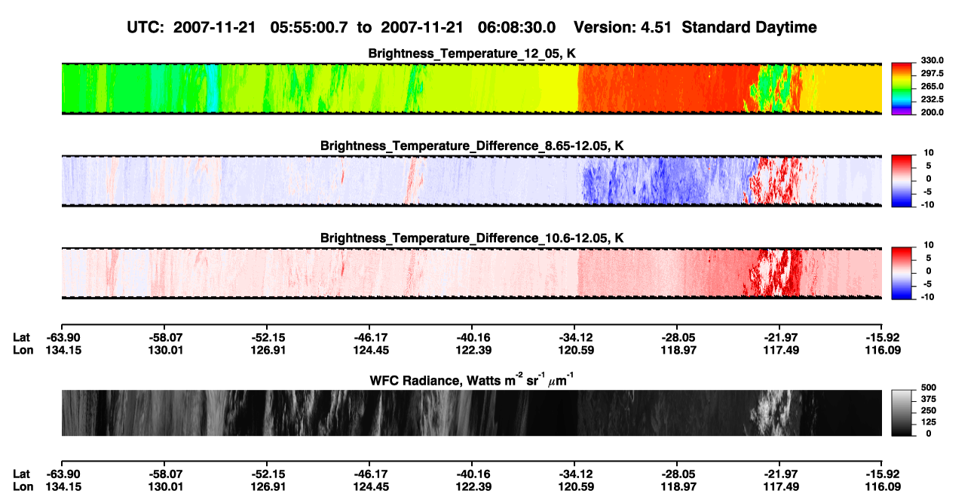Select the 'Brightness_Temperature_12_05, K' panel title

[x=472, y=54]
